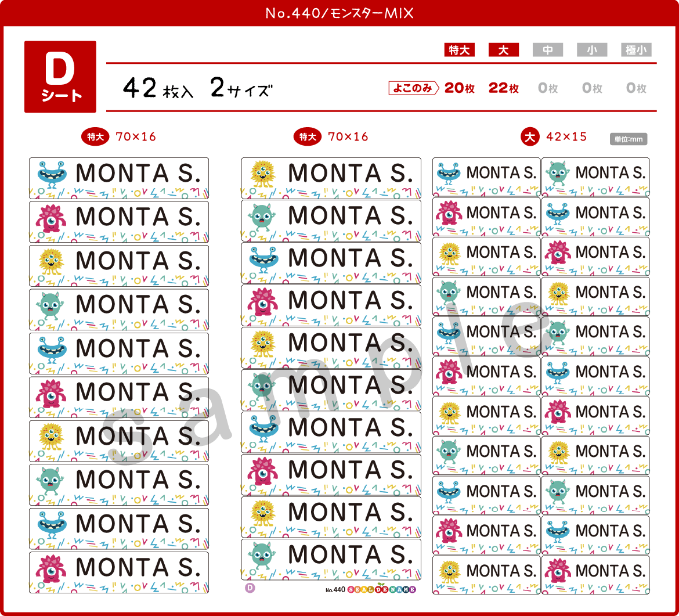679x616 pixels.
Task: Click the 22枚 count under 大
Action: click(504, 88)
